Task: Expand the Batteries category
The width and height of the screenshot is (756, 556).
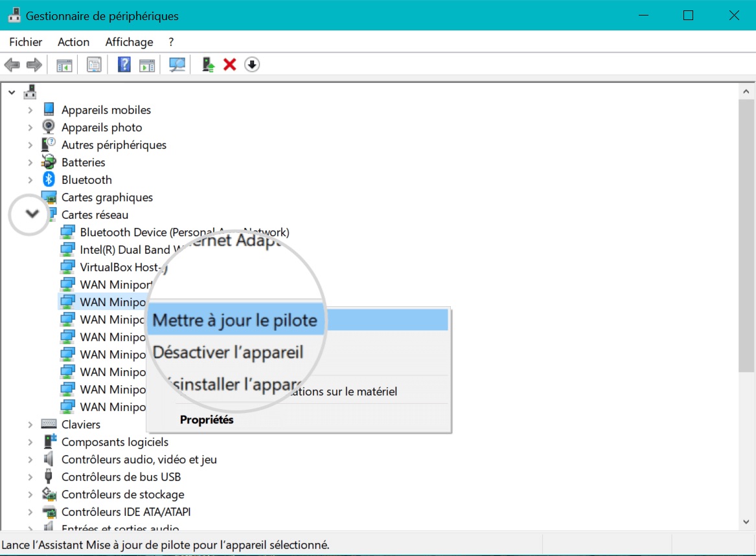Action: (x=30, y=162)
